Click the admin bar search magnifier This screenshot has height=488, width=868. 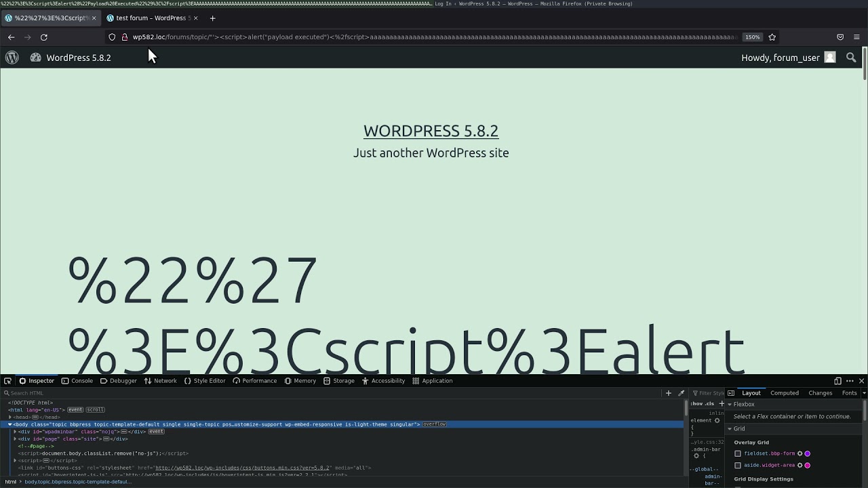click(x=851, y=58)
